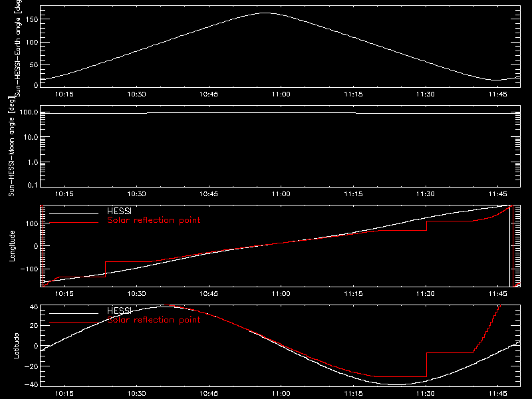Click the 10:45 time label under Longitude plot
This screenshot has height=399, width=532.
tap(209, 294)
